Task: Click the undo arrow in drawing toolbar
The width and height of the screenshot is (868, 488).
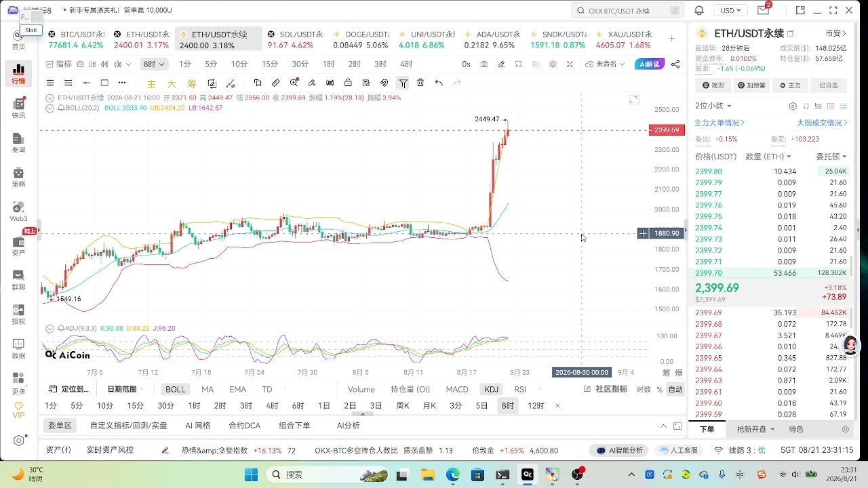Action: (x=439, y=83)
